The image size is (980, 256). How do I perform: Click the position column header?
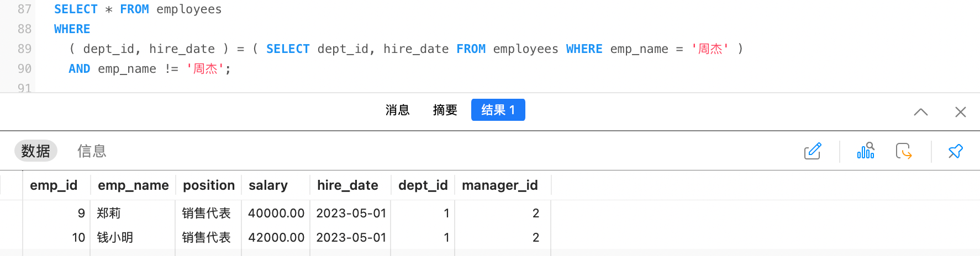pos(209,185)
